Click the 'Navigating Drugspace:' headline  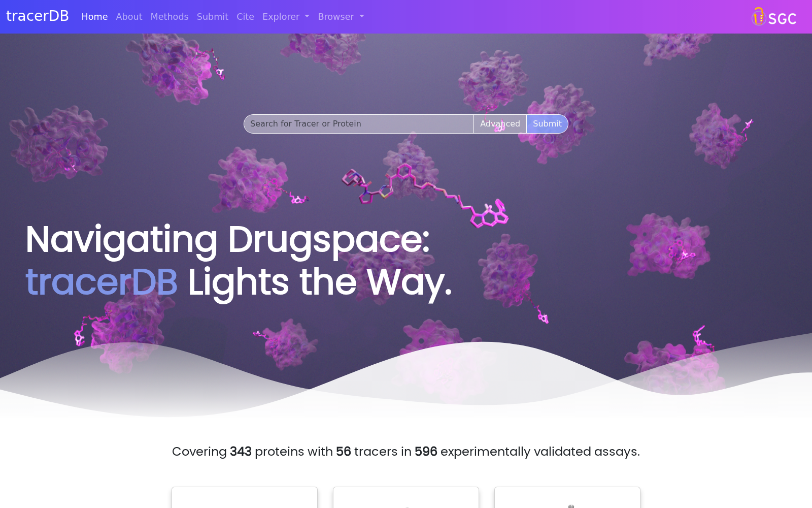tap(228, 240)
